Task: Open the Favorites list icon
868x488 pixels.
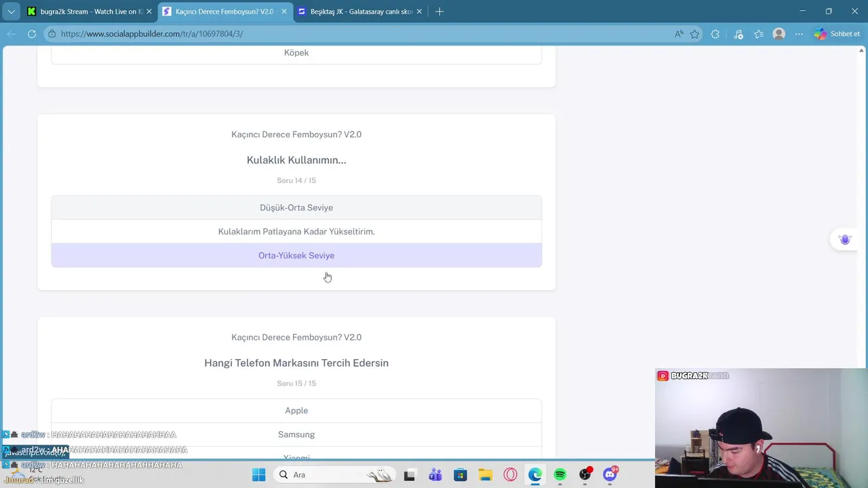Action: point(759,34)
